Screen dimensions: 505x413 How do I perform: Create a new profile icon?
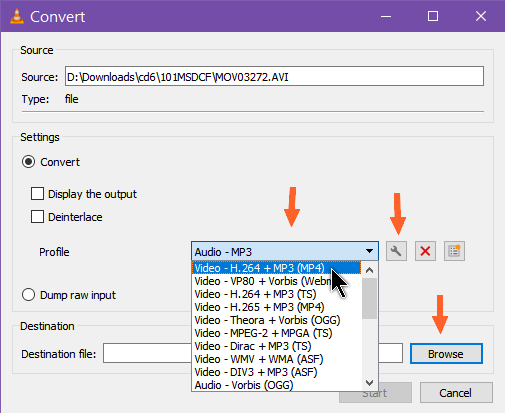point(454,251)
